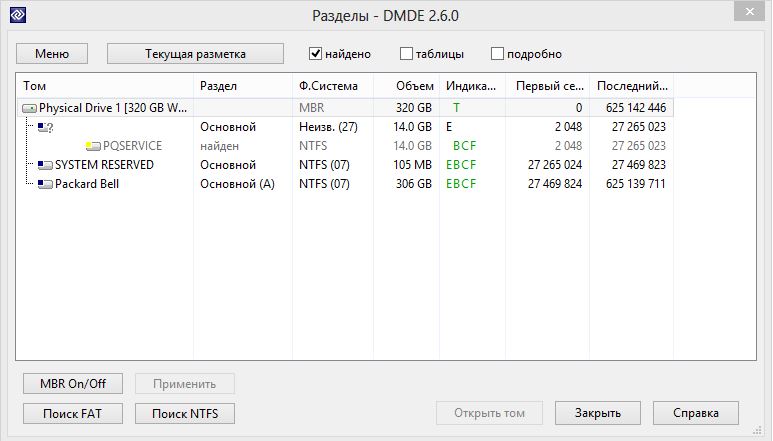Click the DMDE app icon in title bar
The height and width of the screenshot is (441, 773).
tap(16, 15)
